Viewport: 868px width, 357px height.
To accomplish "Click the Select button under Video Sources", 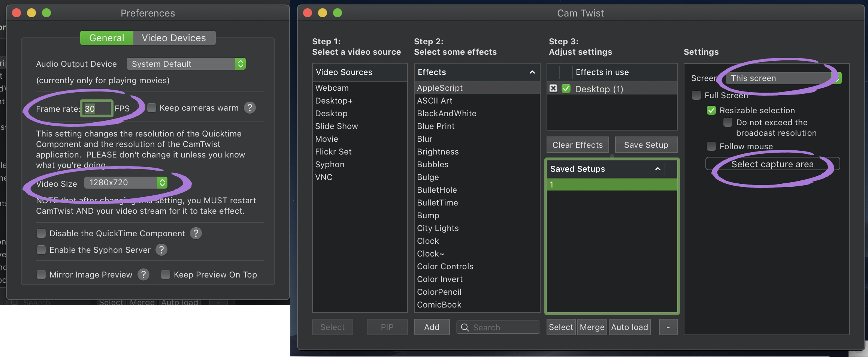I will [333, 327].
